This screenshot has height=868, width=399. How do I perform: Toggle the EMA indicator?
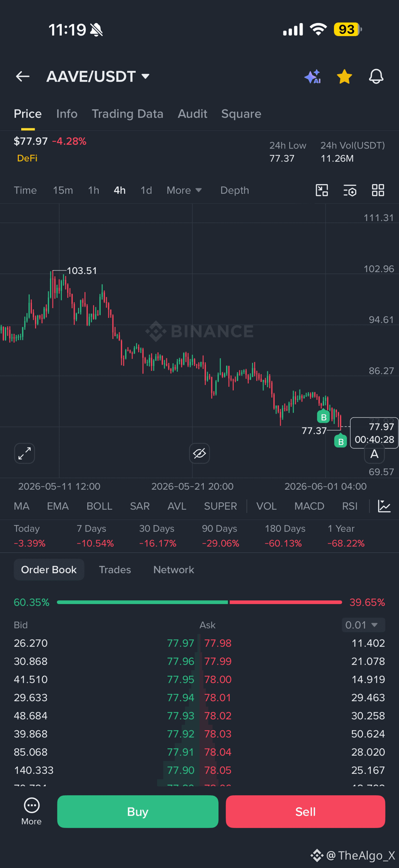tap(58, 506)
